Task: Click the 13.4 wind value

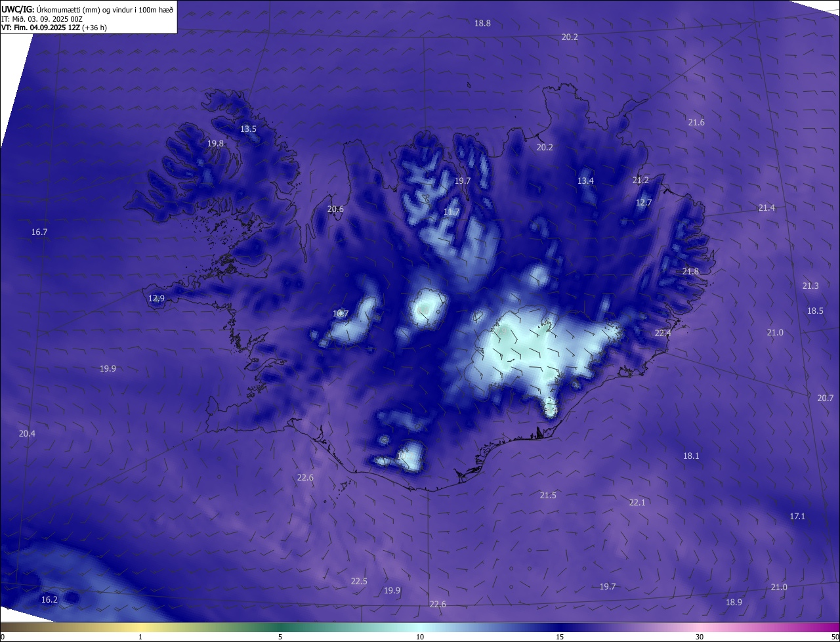Action: [x=585, y=181]
